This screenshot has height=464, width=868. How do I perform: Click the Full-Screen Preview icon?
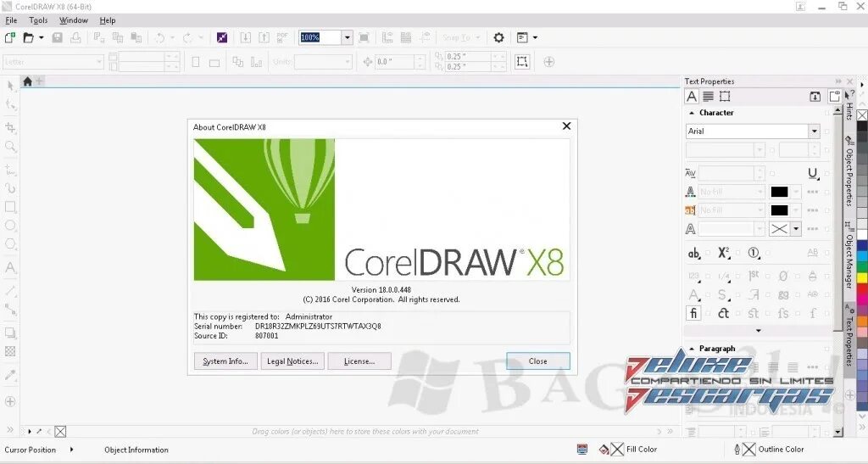point(364,37)
